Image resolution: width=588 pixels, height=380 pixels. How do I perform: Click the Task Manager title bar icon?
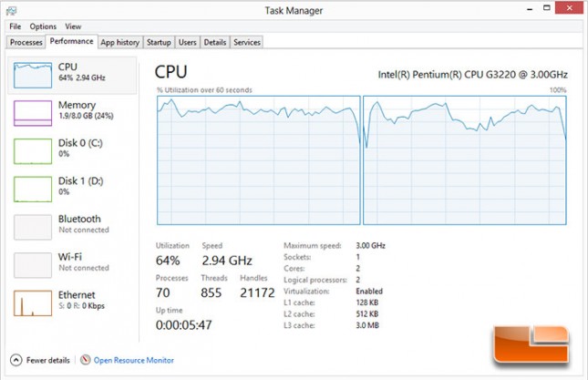click(11, 11)
